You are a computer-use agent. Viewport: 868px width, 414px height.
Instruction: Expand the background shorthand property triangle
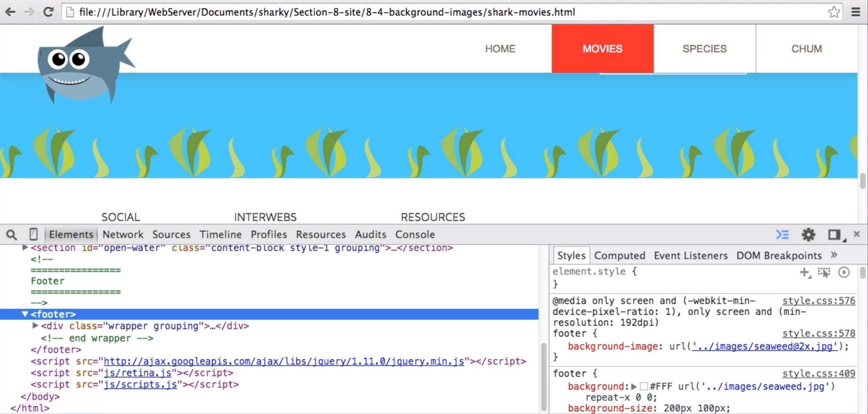(x=634, y=386)
